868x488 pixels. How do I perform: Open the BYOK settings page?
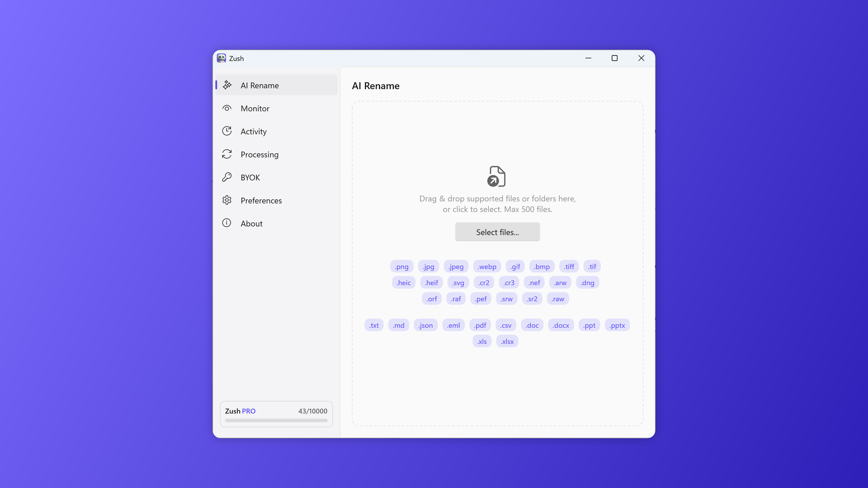coord(250,178)
